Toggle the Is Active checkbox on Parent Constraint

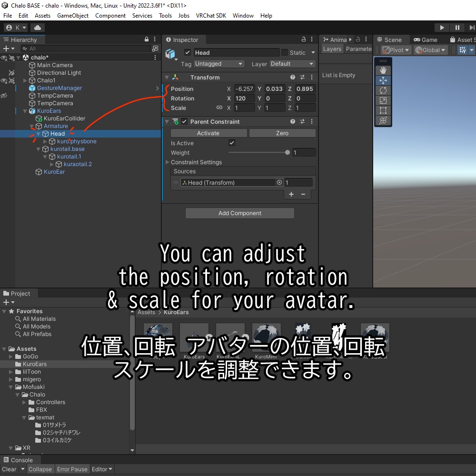click(x=231, y=143)
